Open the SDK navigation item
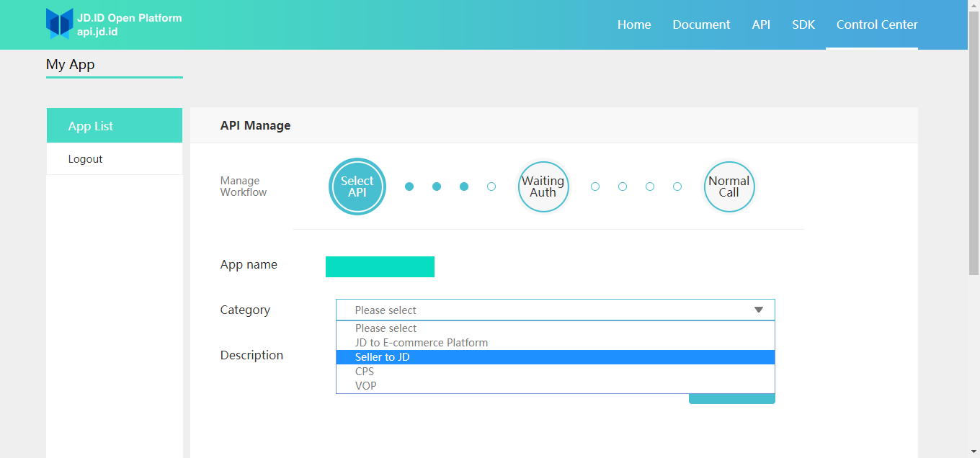Viewport: 980px width, 458px height. [x=803, y=24]
